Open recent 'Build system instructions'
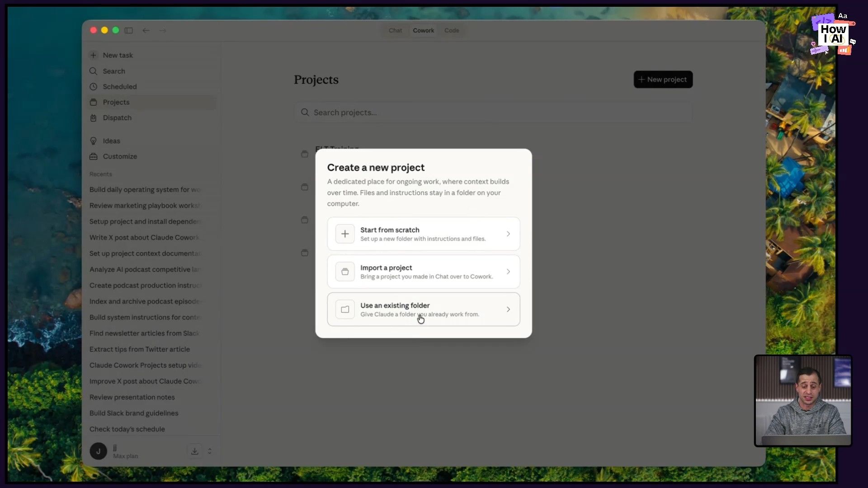 tap(146, 317)
